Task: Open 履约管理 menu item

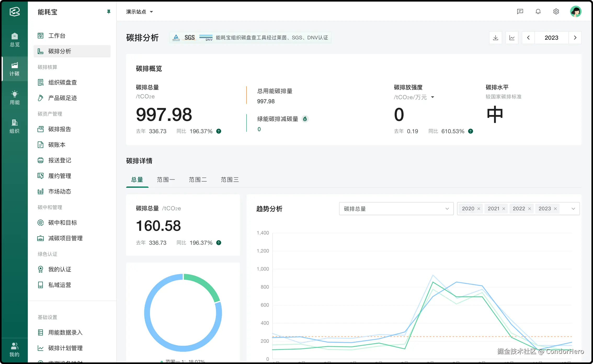Action: pyautogui.click(x=72, y=176)
